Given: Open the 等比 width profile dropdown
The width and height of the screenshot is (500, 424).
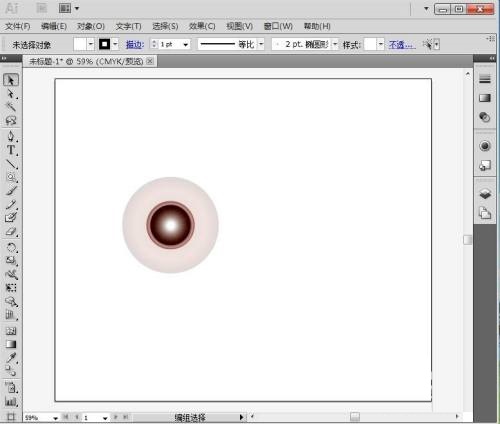Looking at the screenshot, I should tap(261, 44).
